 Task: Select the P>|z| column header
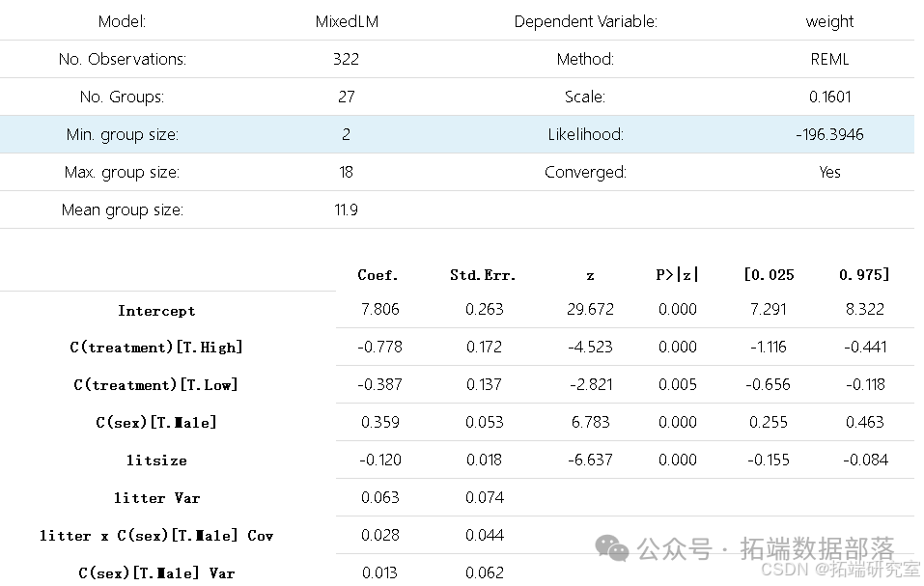(677, 275)
